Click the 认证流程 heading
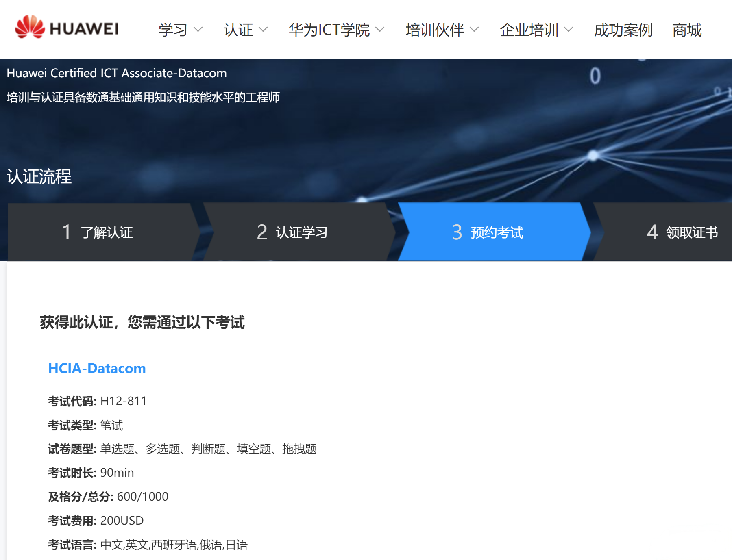This screenshot has width=732, height=560. click(x=39, y=177)
